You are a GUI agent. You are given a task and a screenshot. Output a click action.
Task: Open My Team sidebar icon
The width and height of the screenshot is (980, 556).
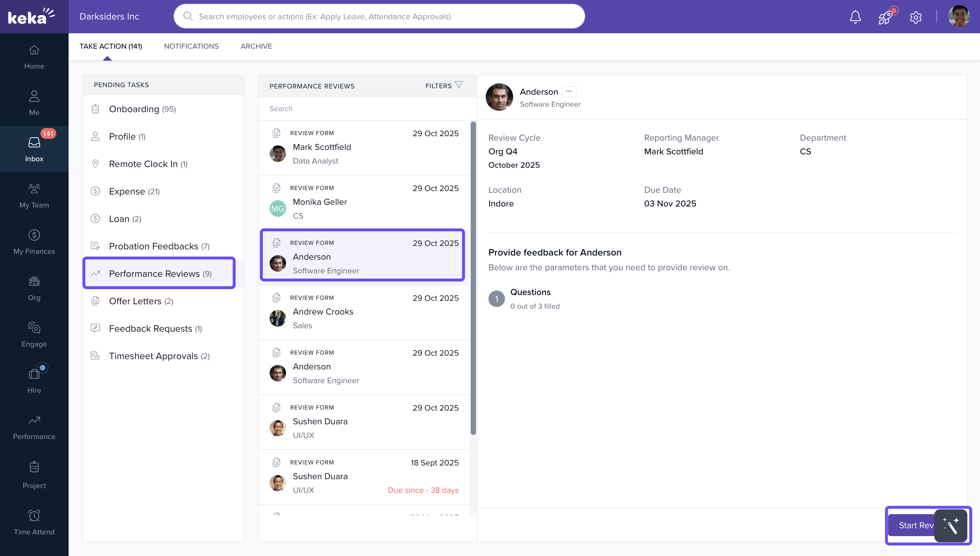[34, 196]
